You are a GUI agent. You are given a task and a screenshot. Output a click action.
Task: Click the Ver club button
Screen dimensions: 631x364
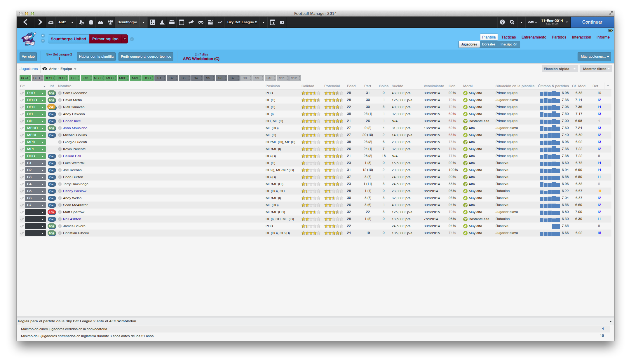pyautogui.click(x=28, y=57)
